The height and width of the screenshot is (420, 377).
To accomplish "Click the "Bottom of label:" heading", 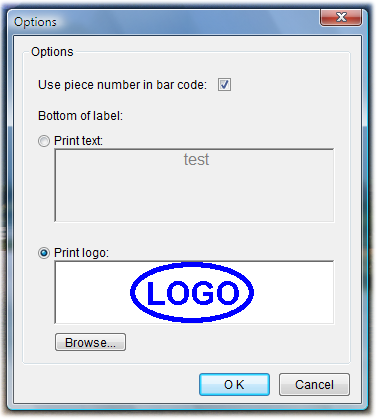I will pyautogui.click(x=80, y=116).
